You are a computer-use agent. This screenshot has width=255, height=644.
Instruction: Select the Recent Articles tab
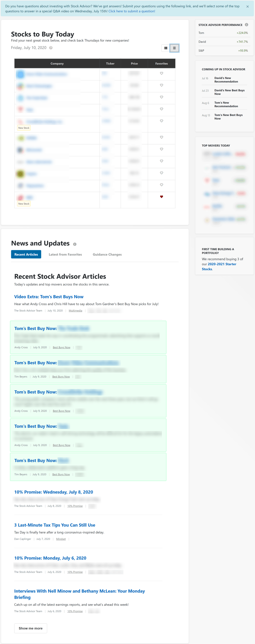click(x=26, y=254)
